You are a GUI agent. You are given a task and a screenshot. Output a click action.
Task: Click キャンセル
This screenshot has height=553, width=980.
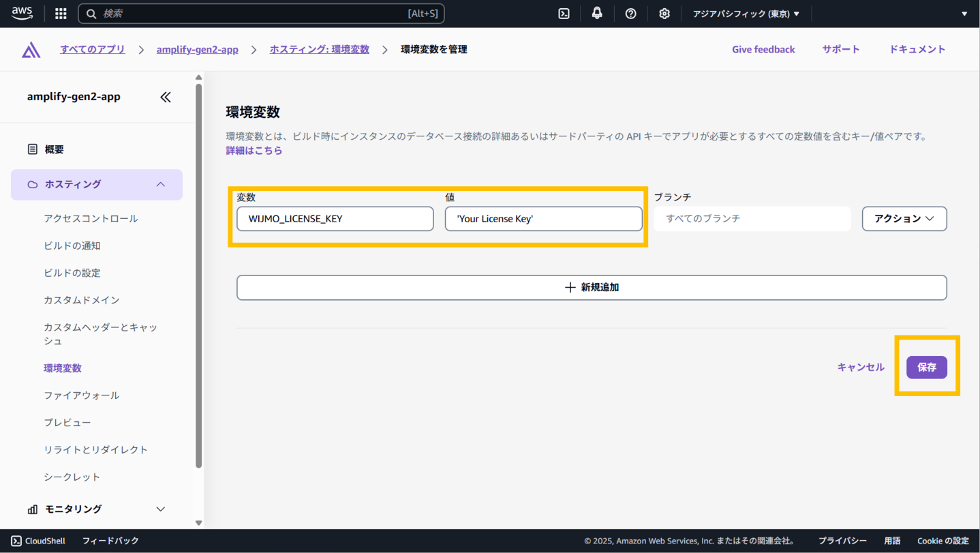861,367
